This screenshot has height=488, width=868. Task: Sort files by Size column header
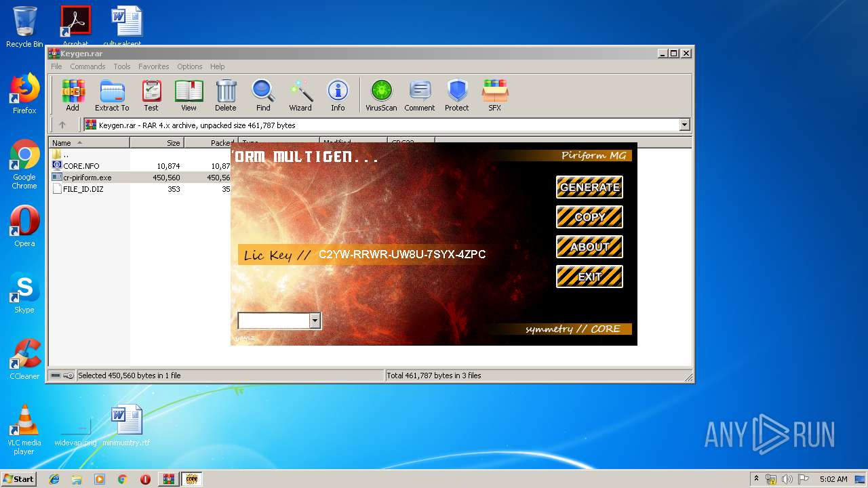[157, 143]
